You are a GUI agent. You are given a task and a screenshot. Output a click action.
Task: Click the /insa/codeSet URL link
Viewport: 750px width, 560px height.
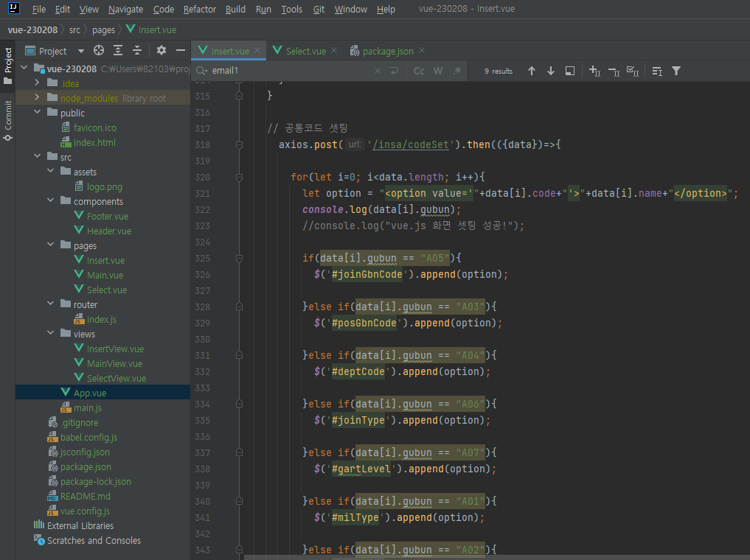(x=412, y=144)
